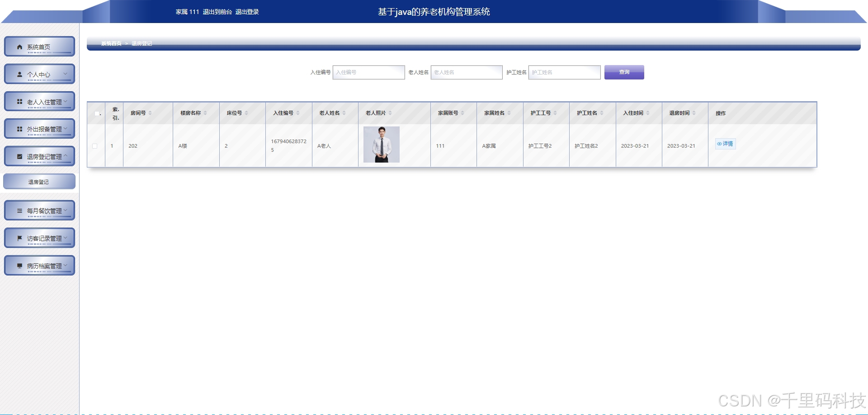The image size is (868, 415).
Task: Check the row checkbox for room 202
Action: point(94,146)
